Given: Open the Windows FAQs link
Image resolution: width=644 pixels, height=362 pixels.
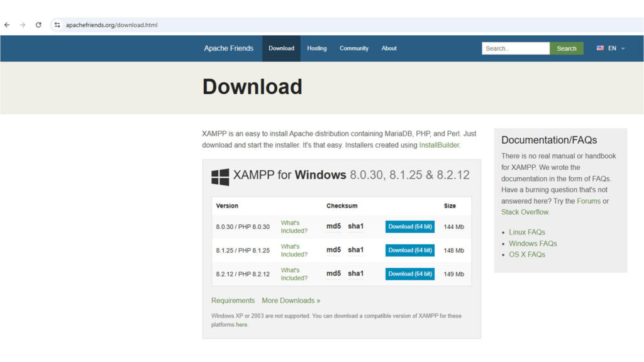Looking at the screenshot, I should pos(532,243).
